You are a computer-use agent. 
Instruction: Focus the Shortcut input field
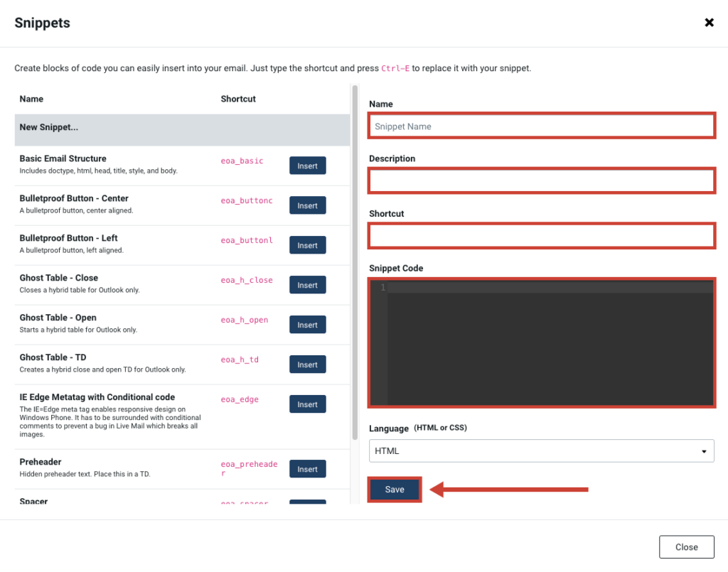(541, 236)
